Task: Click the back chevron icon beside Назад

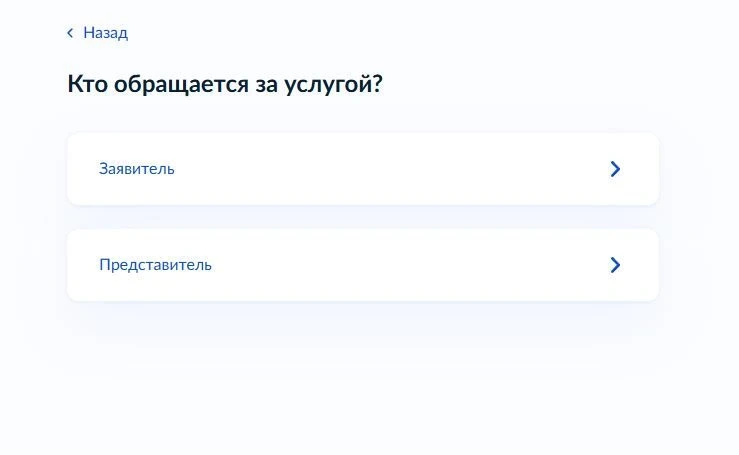Action: click(x=70, y=33)
